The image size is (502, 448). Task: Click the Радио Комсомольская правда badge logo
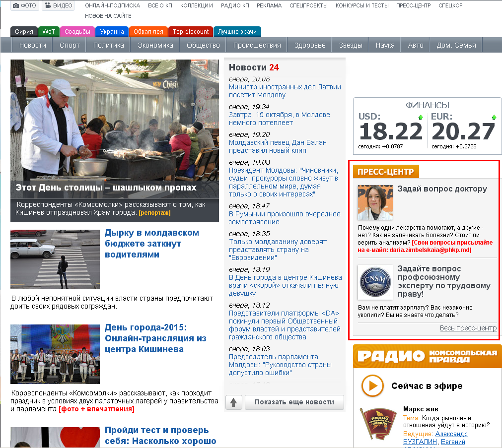click(x=378, y=424)
